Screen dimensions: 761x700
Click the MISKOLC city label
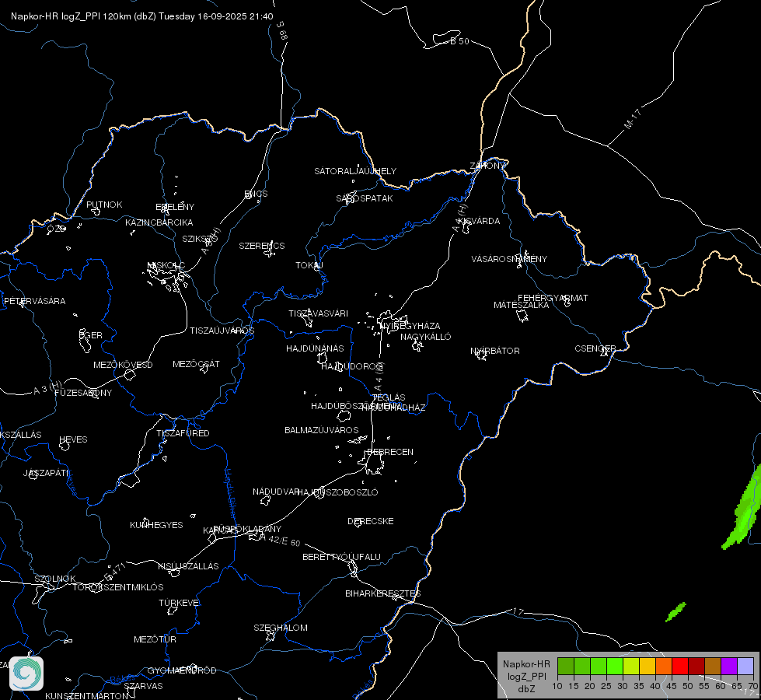click(x=166, y=265)
